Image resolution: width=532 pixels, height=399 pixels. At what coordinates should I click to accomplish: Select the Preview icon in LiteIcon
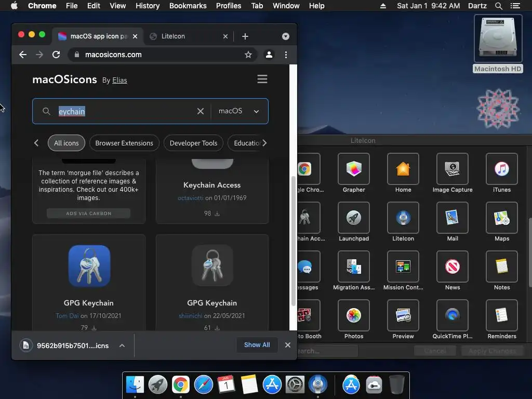[403, 315]
